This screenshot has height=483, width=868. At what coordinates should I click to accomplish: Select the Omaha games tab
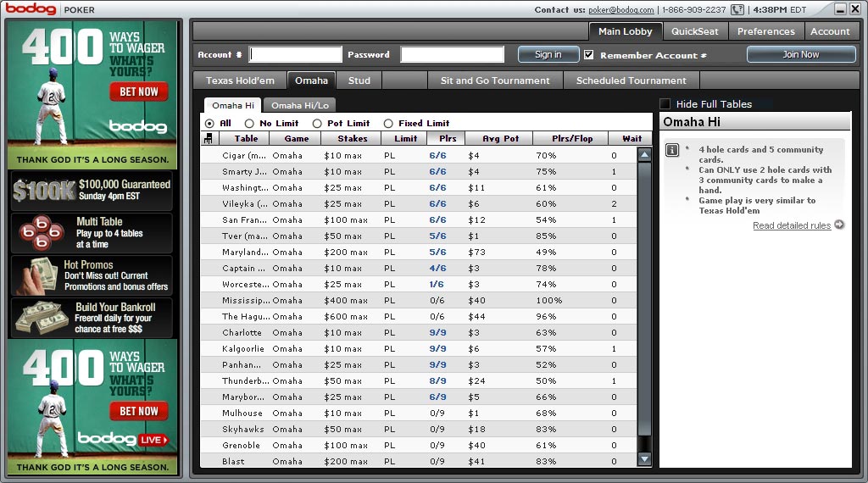tap(311, 80)
